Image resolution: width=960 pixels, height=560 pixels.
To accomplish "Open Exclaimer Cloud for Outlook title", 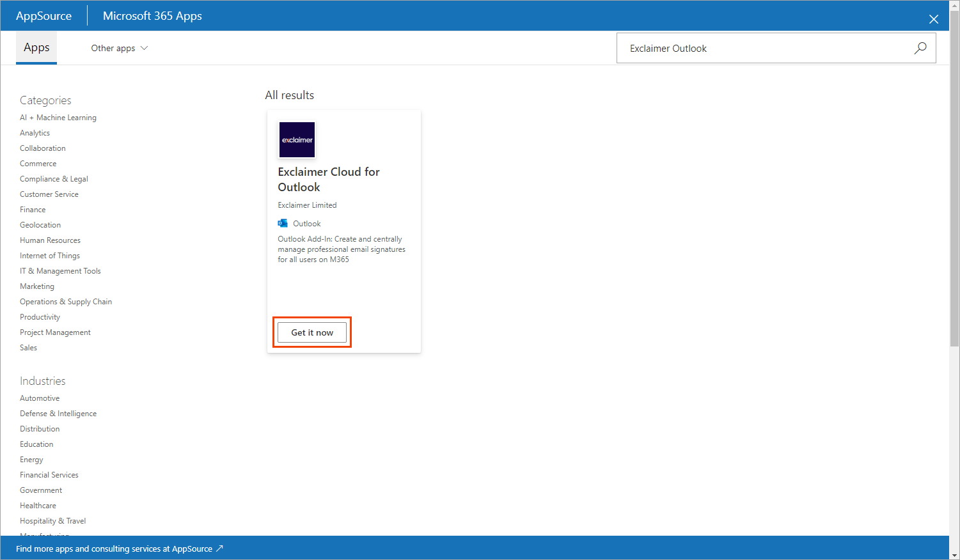I will [329, 180].
